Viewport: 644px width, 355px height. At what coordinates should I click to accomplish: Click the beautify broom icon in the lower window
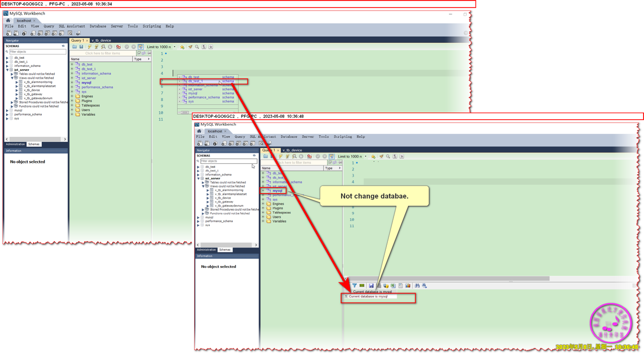(381, 156)
